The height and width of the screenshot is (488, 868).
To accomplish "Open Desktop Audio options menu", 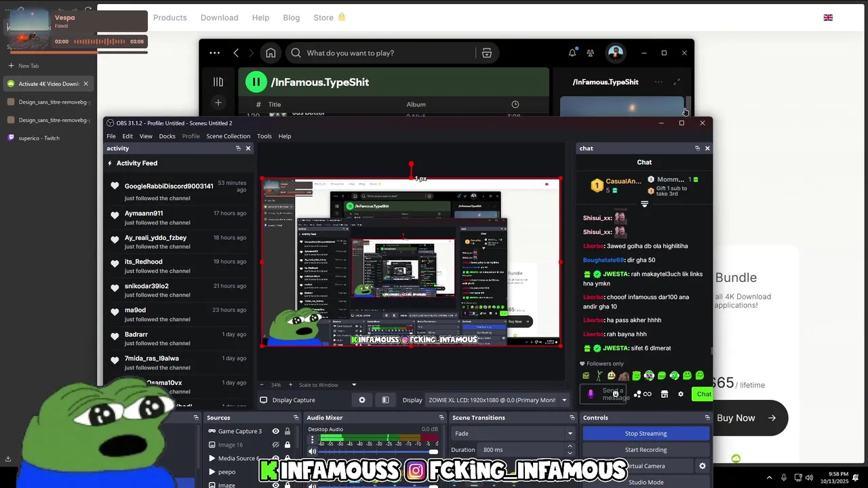I will [x=312, y=439].
